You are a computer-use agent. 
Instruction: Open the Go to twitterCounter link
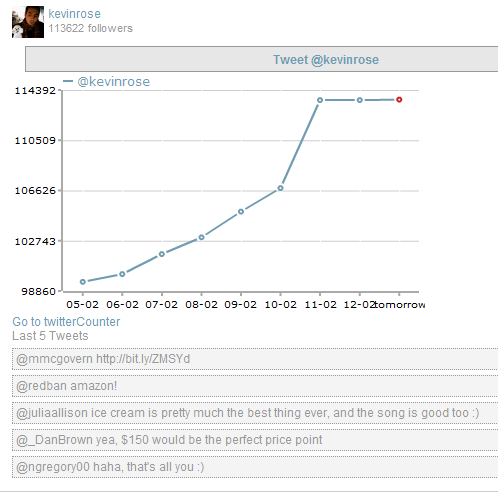pos(66,322)
